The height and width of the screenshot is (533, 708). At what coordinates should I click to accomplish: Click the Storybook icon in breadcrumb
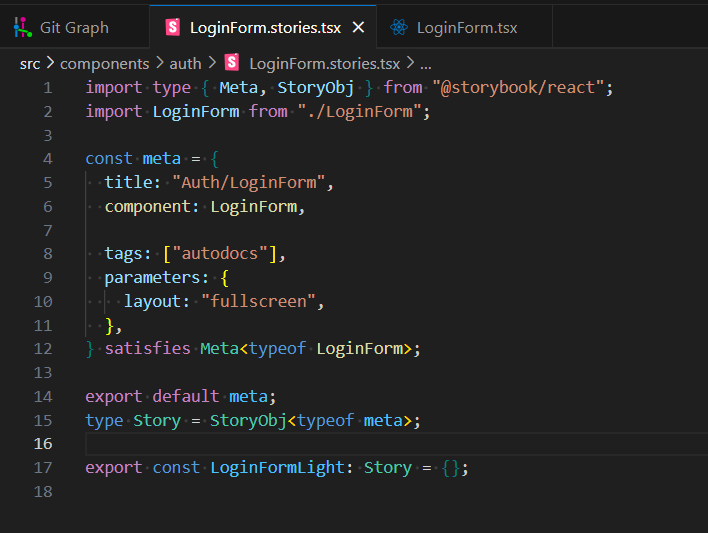232,62
